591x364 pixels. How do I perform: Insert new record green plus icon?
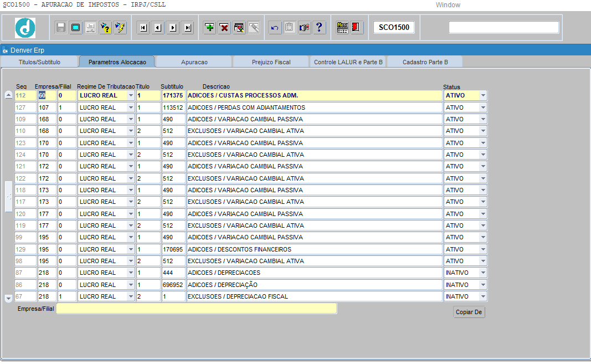tap(209, 28)
